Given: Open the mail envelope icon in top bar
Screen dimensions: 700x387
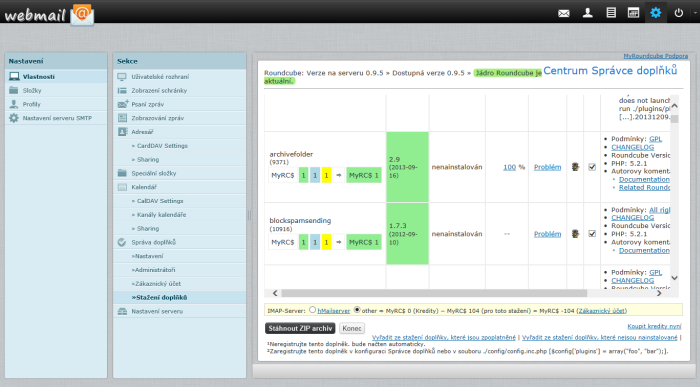Looking at the screenshot, I should point(564,13).
